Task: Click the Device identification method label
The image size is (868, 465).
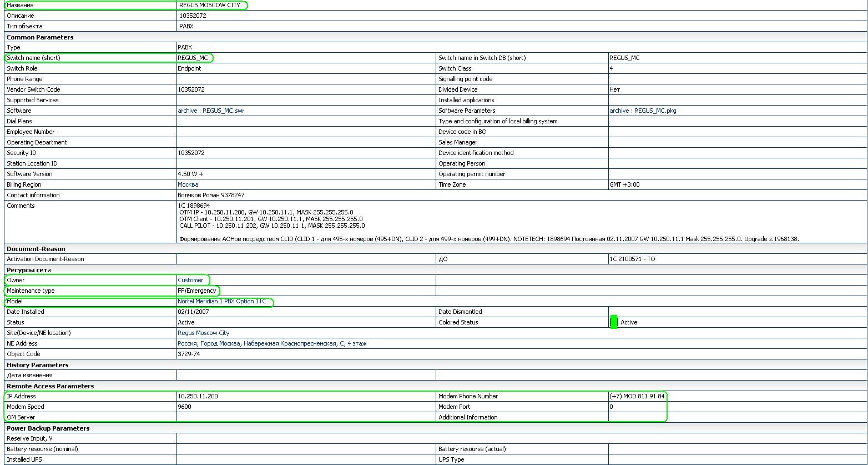Action: click(x=476, y=153)
